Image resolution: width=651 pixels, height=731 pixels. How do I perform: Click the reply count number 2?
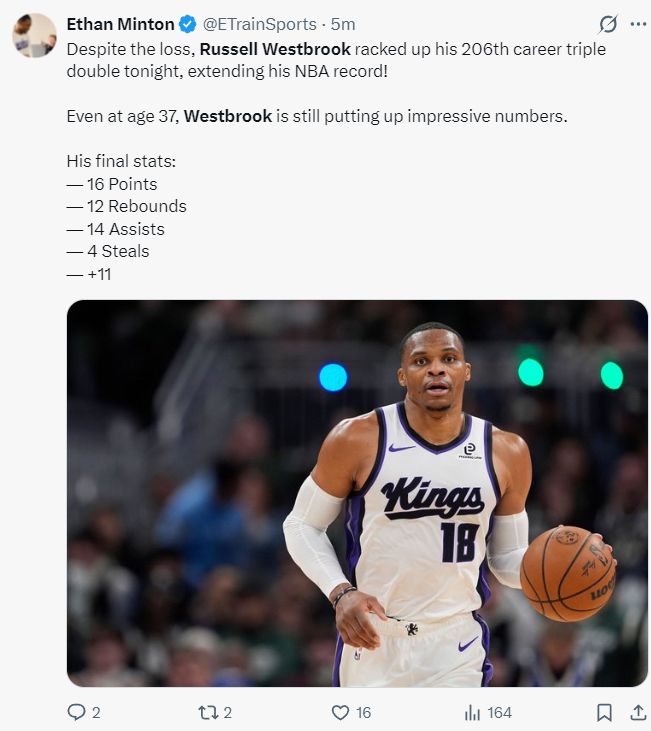(96, 712)
